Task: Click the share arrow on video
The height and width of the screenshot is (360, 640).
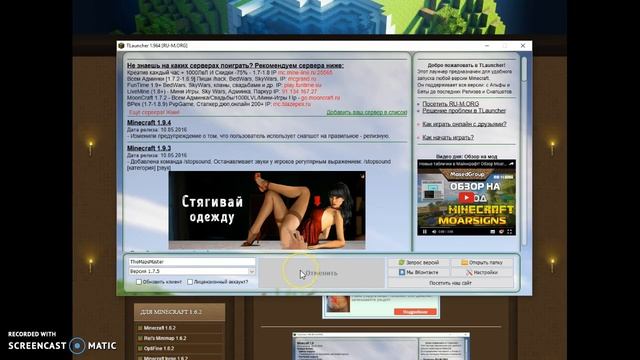Action: point(511,164)
